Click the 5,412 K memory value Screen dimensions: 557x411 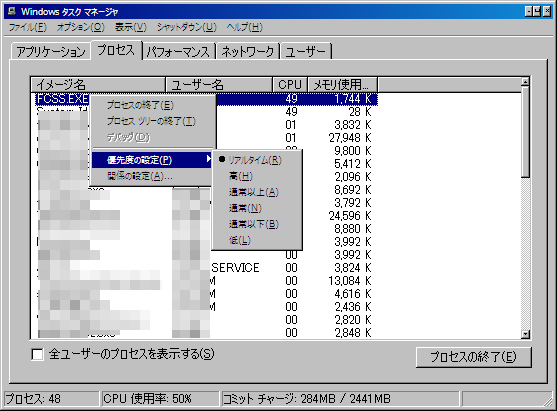pyautogui.click(x=353, y=164)
